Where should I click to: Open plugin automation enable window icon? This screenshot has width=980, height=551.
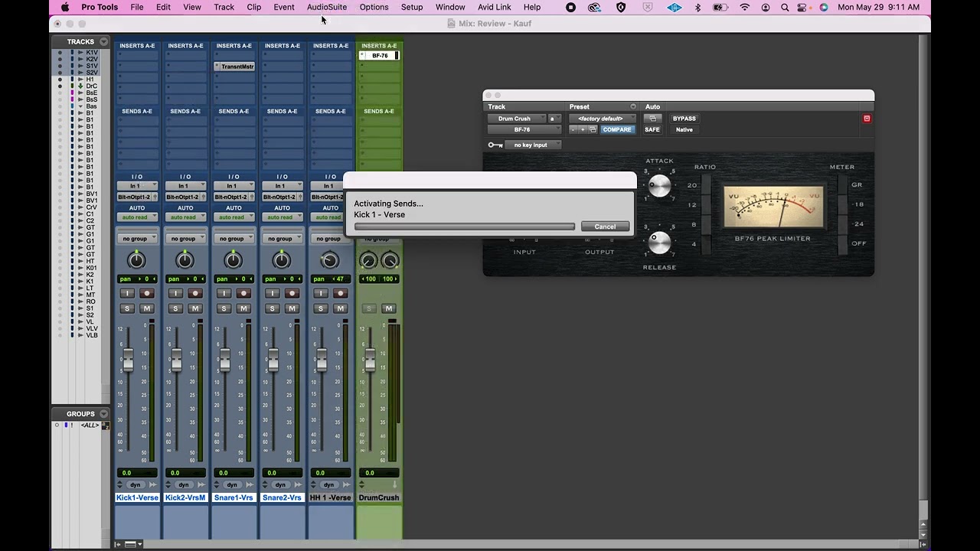652,119
